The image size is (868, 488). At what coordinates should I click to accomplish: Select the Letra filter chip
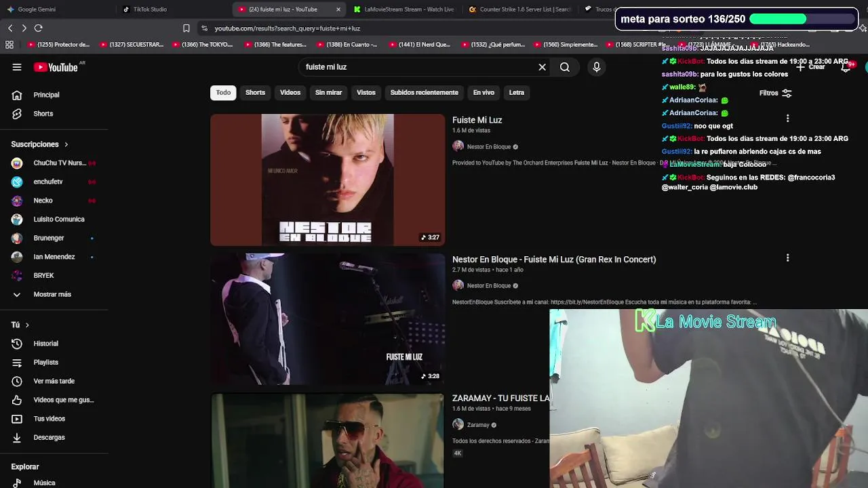click(517, 93)
